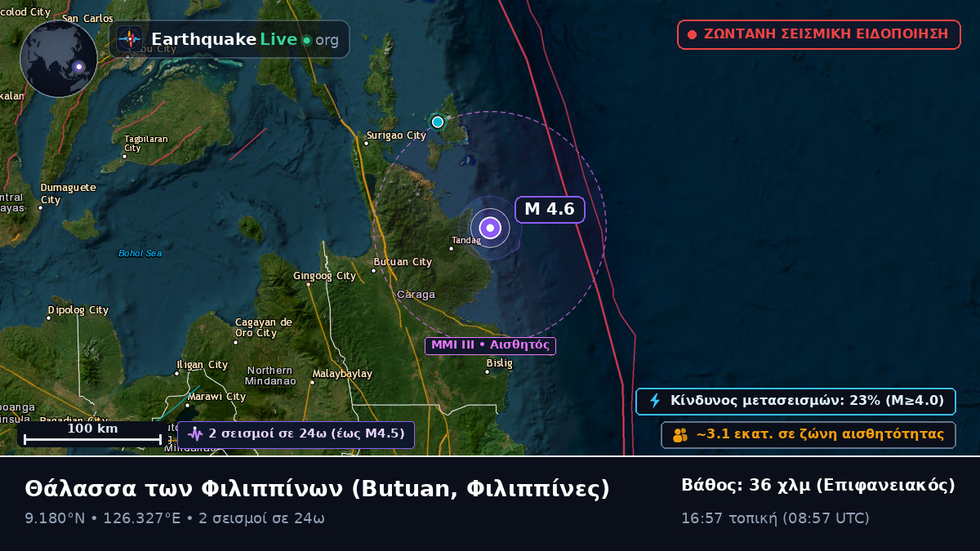Open the 3.1 εκατ. population panel

808,435
